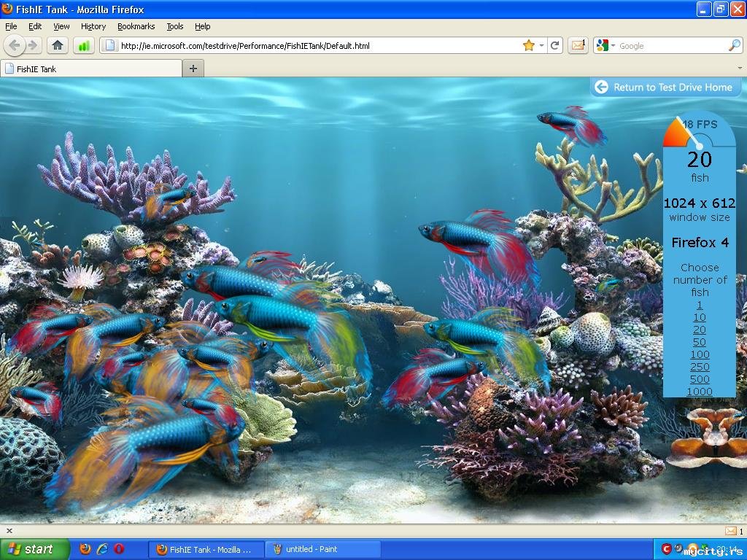
Task: Click the Home icon in the toolbar
Action: click(58, 45)
